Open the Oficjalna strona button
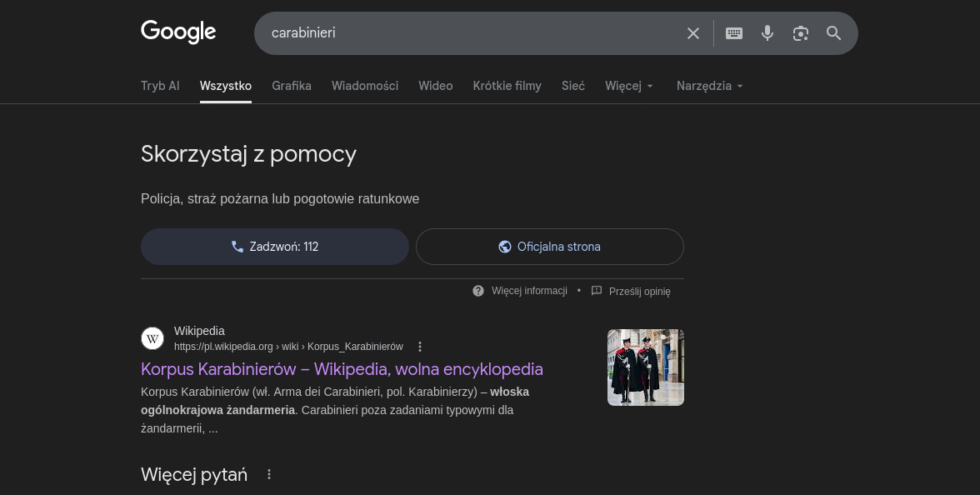Viewport: 980px width, 495px height. pos(549,247)
